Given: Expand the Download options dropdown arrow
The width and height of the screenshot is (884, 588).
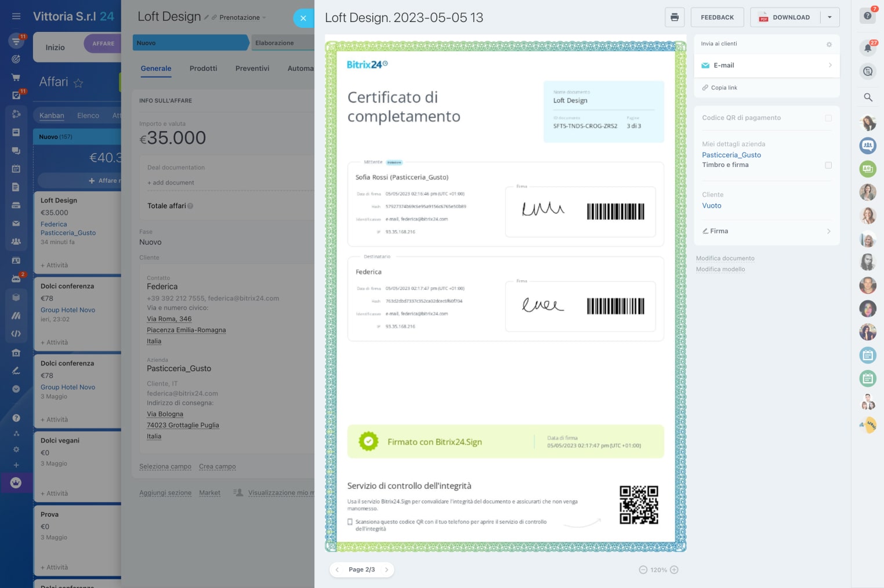Looking at the screenshot, I should pos(829,17).
